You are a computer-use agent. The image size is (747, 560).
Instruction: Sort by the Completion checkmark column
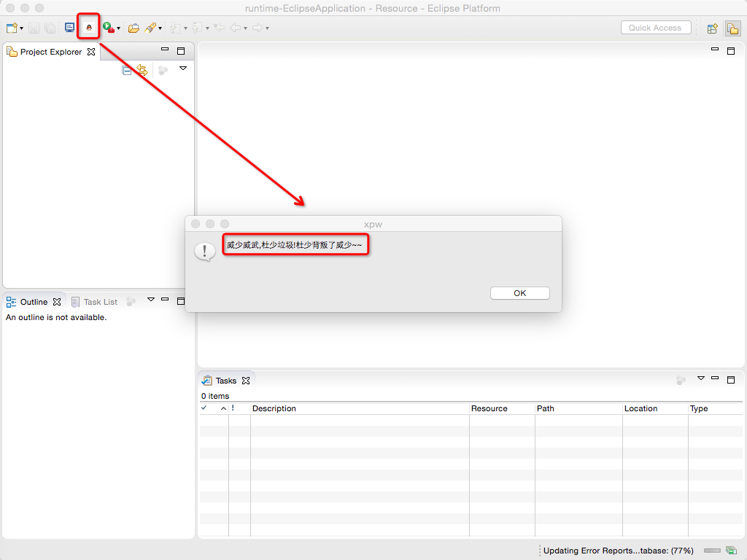point(214,408)
